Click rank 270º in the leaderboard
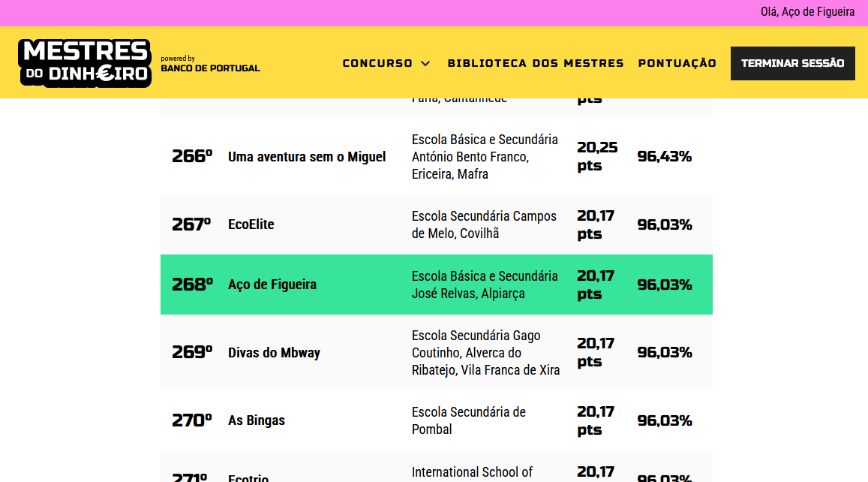The image size is (868, 482). (x=192, y=420)
